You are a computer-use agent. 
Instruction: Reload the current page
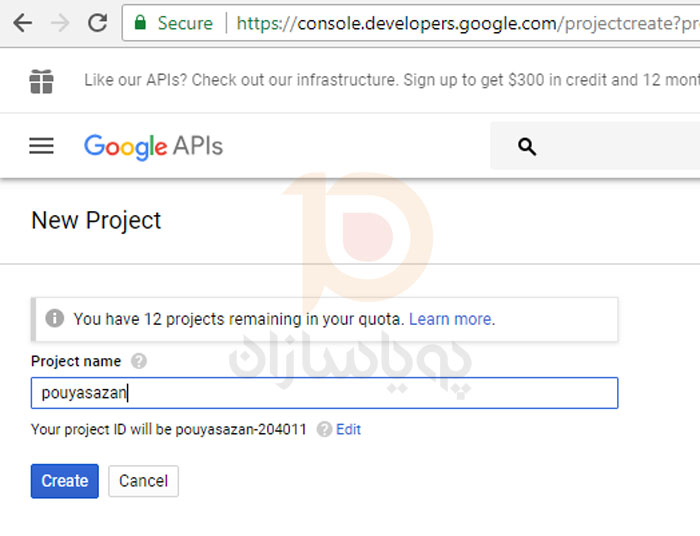pyautogui.click(x=97, y=22)
